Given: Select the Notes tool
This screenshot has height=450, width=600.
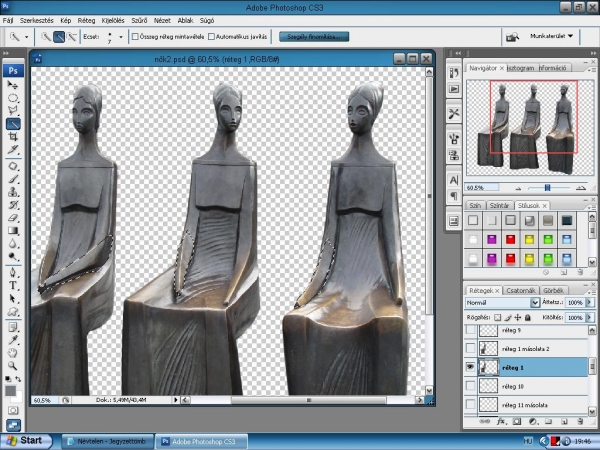Looking at the screenshot, I should (x=13, y=327).
